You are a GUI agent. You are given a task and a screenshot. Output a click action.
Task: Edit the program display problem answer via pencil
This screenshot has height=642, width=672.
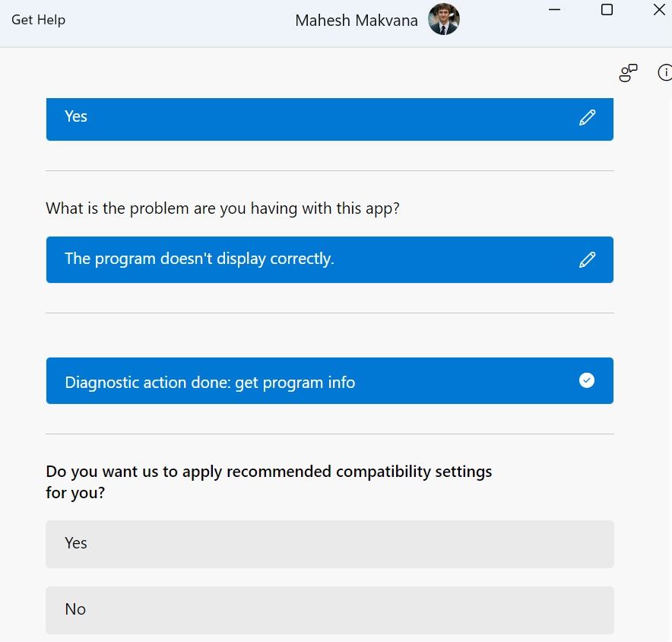coord(587,259)
